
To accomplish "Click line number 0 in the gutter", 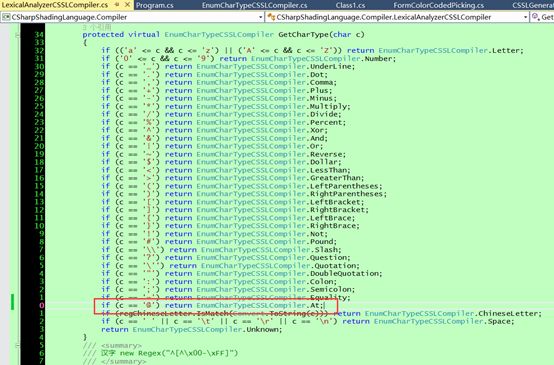I will tap(42, 305).
